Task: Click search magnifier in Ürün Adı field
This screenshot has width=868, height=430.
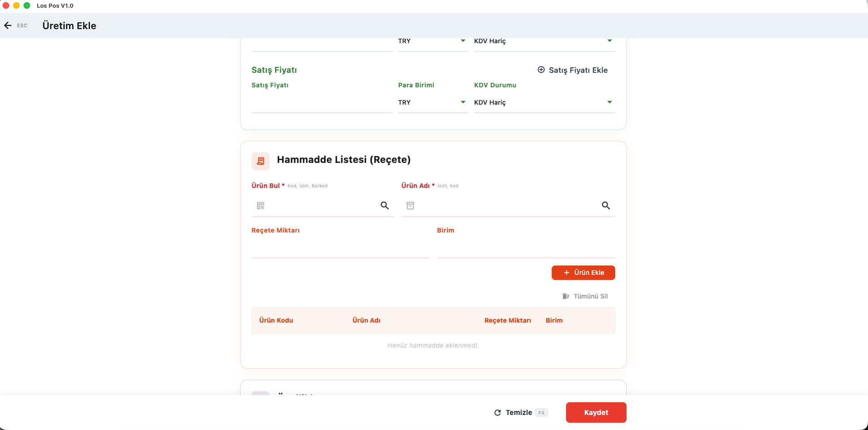Action: click(606, 206)
